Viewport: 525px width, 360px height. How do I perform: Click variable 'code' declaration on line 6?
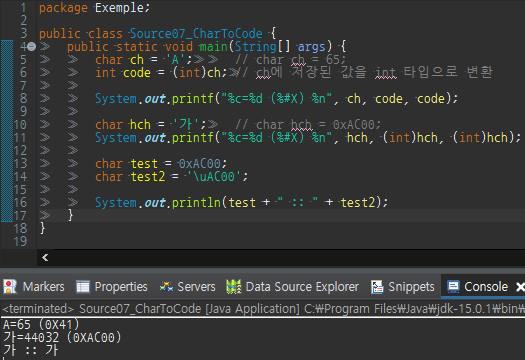click(137, 73)
